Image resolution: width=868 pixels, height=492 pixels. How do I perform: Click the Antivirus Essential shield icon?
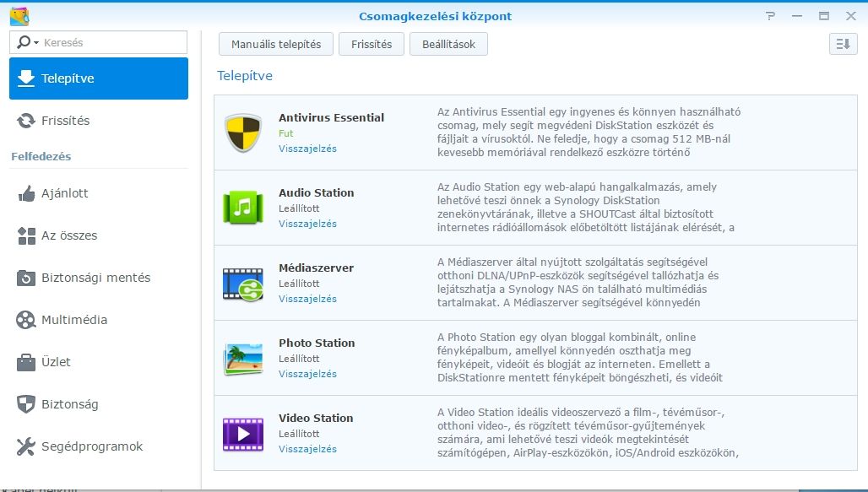point(243,132)
